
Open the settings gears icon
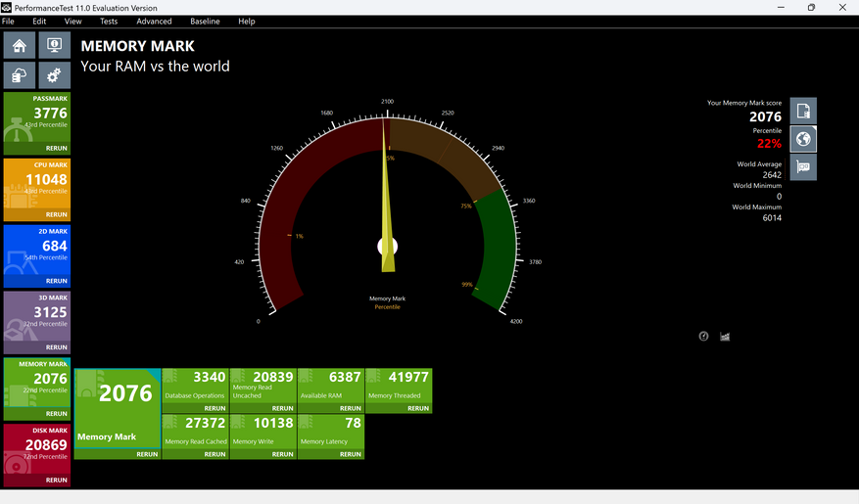[54, 75]
